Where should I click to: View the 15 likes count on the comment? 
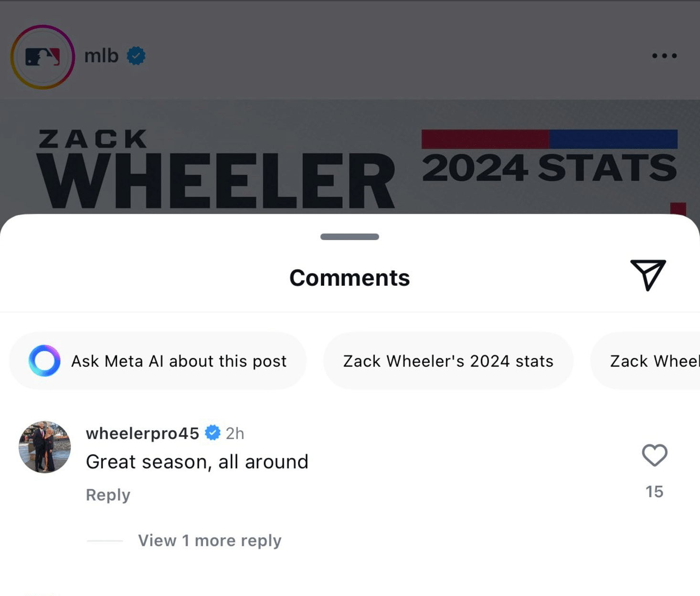(654, 491)
